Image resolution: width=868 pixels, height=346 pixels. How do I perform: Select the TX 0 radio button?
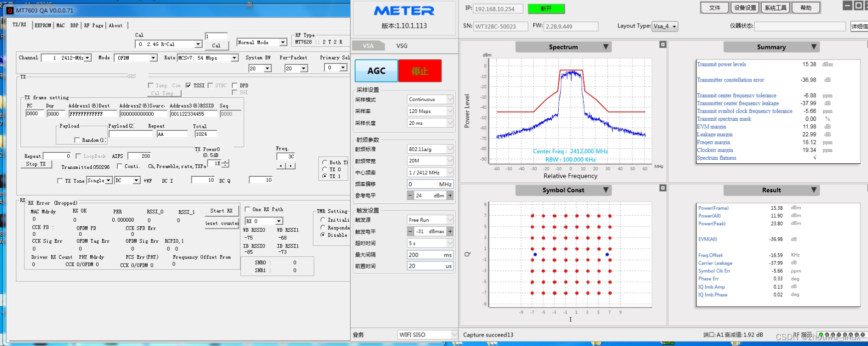[x=325, y=169]
